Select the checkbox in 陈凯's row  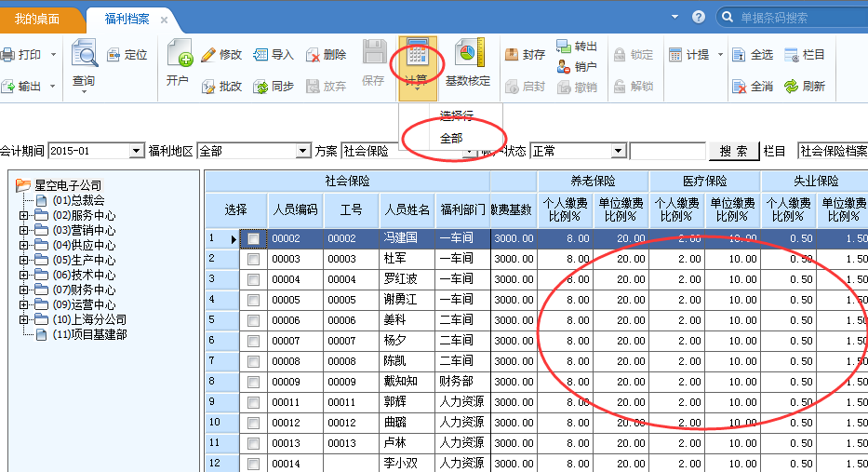(254, 361)
